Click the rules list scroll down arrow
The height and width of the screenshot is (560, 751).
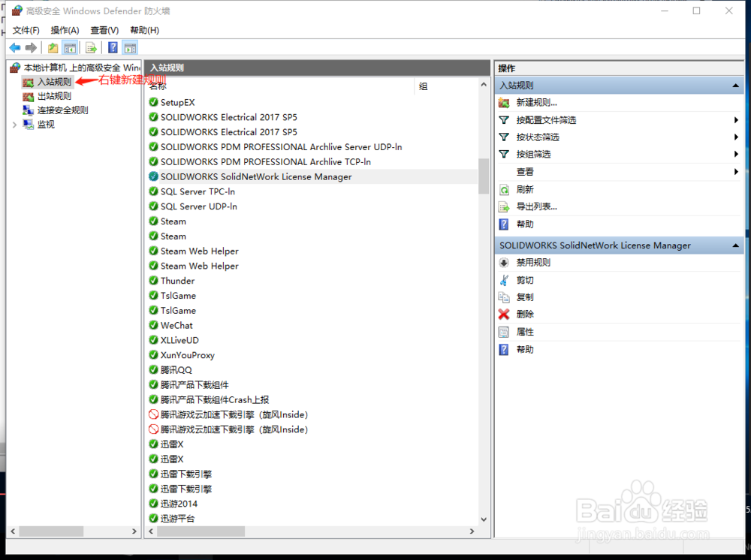483,519
